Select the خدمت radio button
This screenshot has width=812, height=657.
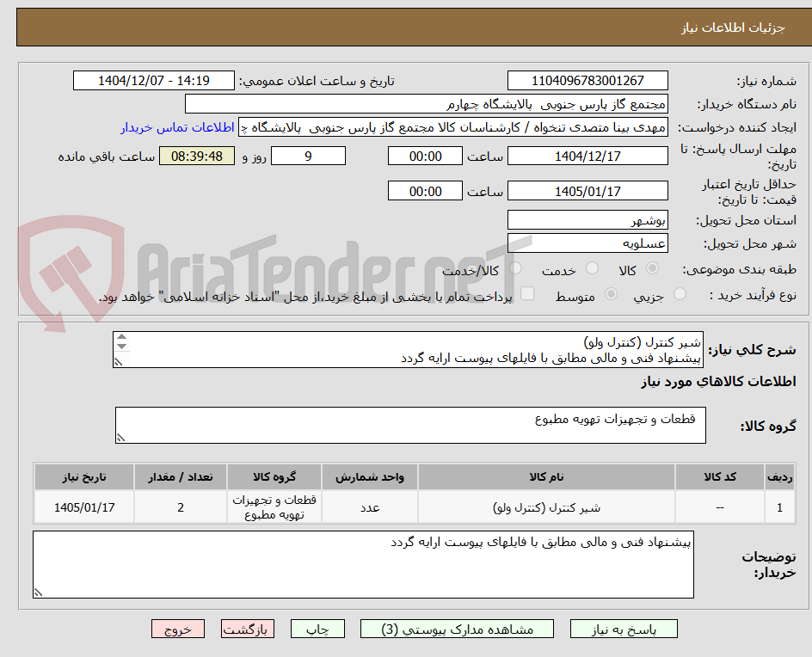pyautogui.click(x=592, y=268)
